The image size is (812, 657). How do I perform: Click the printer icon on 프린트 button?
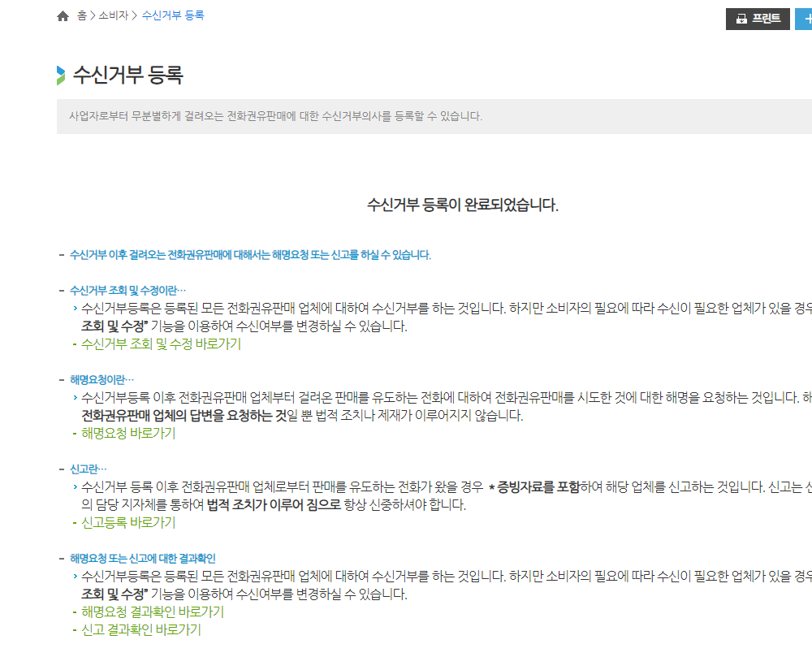[x=741, y=19]
